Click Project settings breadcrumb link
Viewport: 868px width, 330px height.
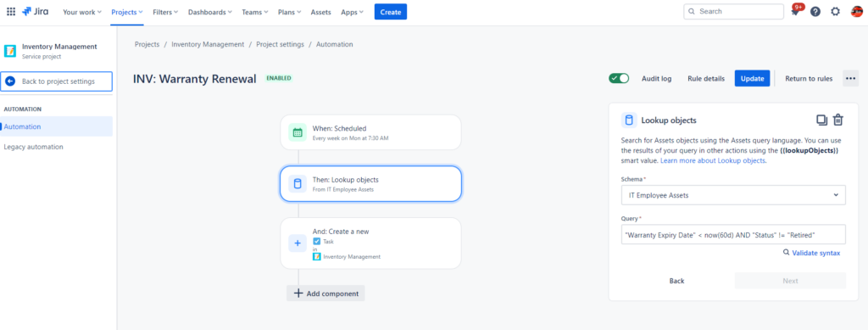coord(280,44)
